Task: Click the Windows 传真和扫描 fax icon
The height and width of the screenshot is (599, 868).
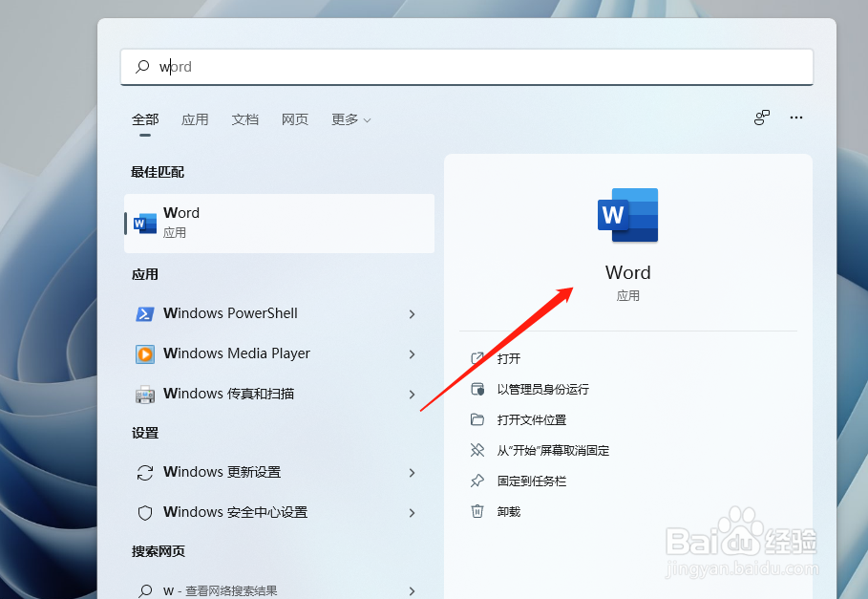Action: tap(145, 395)
